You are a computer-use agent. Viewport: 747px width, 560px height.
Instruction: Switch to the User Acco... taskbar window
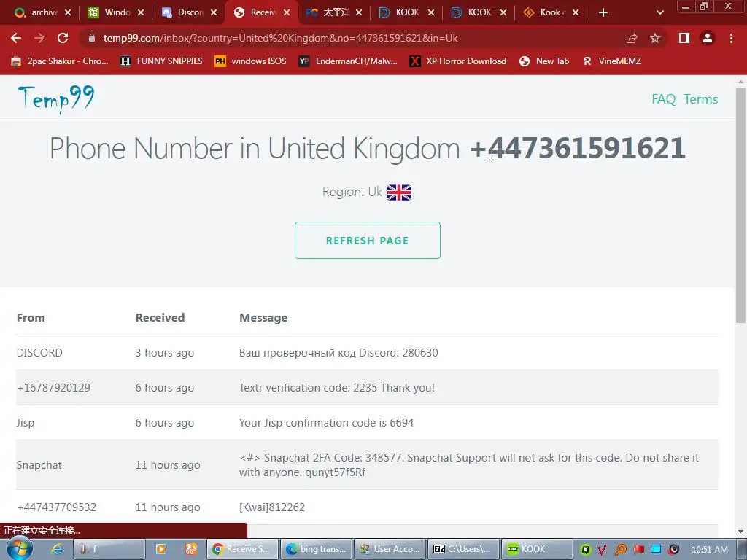[390, 549]
